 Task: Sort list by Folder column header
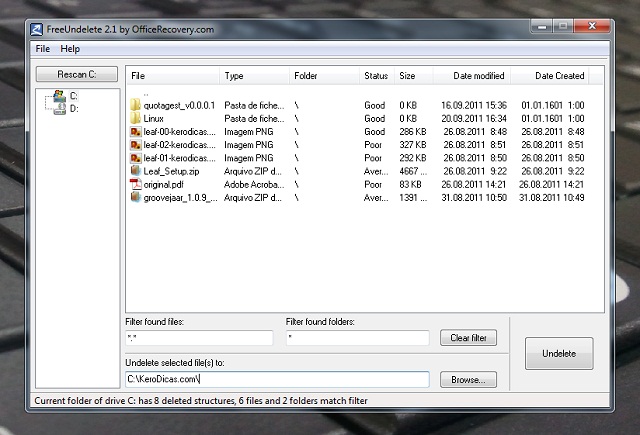tap(324, 76)
